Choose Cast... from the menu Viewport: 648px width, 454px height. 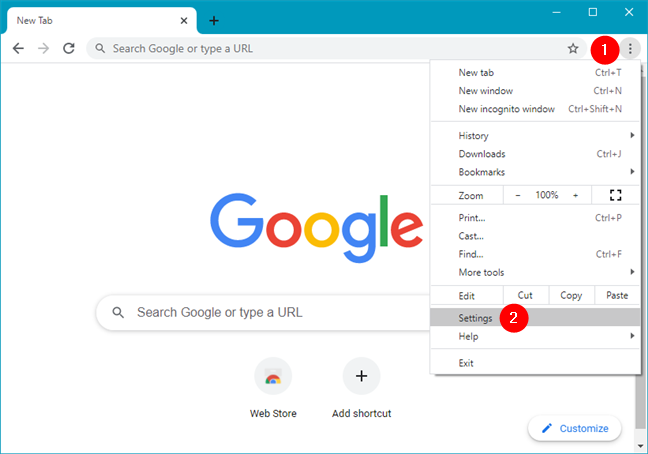coord(535,236)
